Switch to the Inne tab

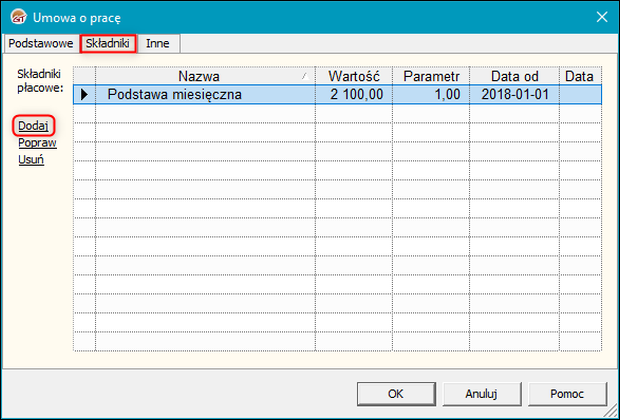[x=158, y=43]
